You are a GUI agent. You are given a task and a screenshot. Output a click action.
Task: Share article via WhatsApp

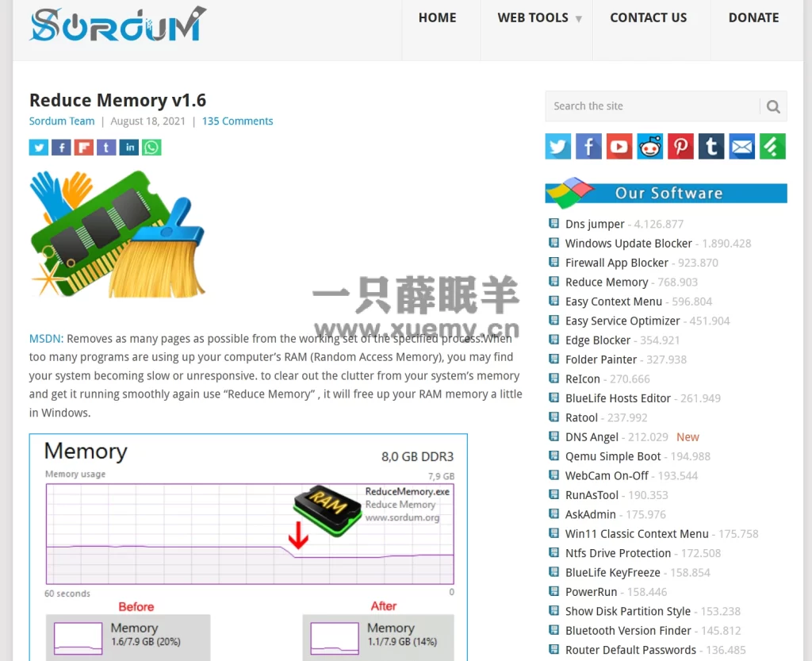coord(151,148)
